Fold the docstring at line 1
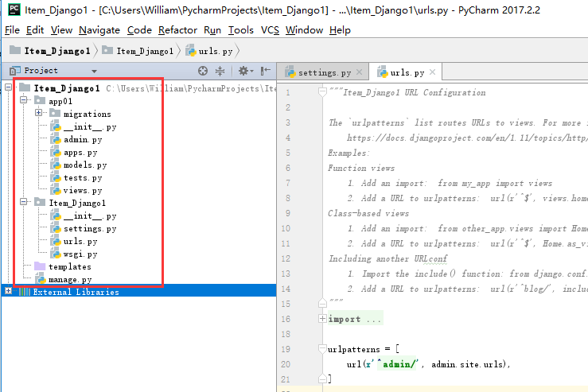 point(322,91)
